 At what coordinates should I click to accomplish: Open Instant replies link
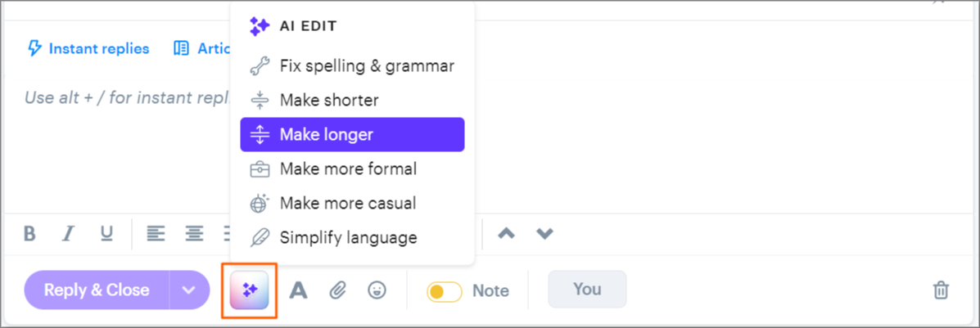pyautogui.click(x=88, y=49)
